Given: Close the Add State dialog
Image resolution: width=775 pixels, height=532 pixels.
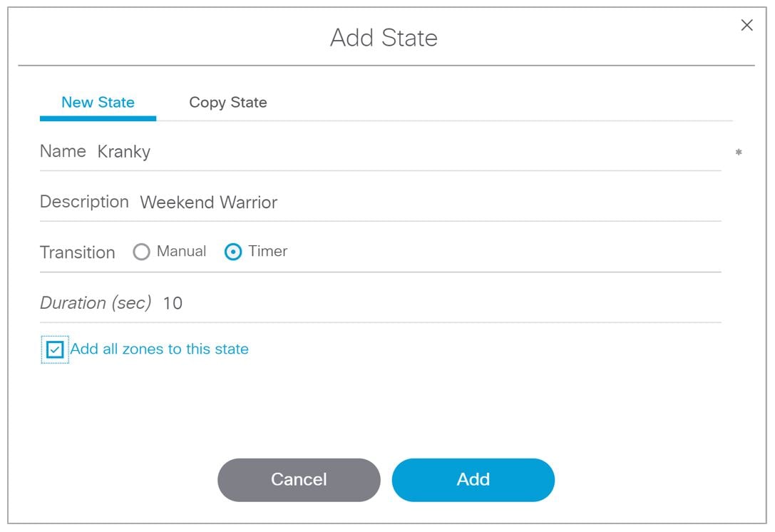Looking at the screenshot, I should point(746,25).
